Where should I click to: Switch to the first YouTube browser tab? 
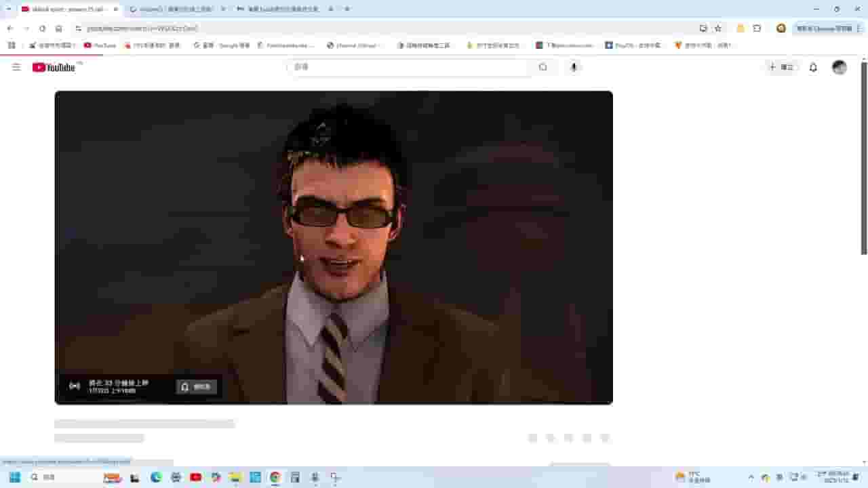(69, 9)
